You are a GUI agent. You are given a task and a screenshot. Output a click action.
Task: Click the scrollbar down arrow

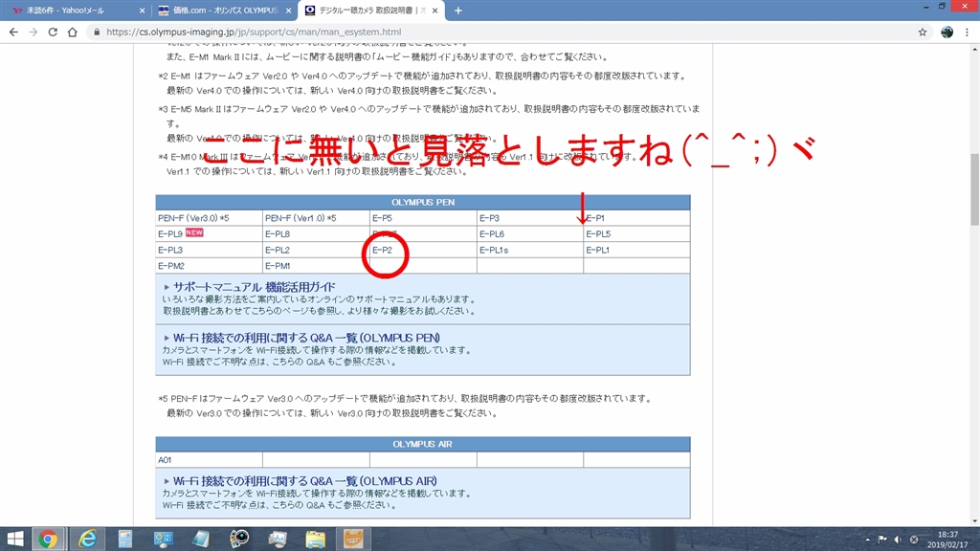(x=974, y=521)
